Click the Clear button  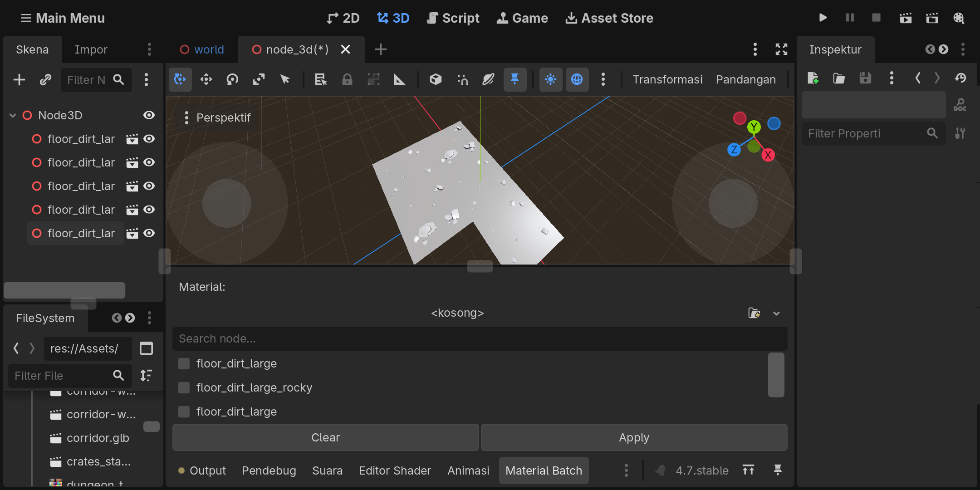pyautogui.click(x=325, y=437)
